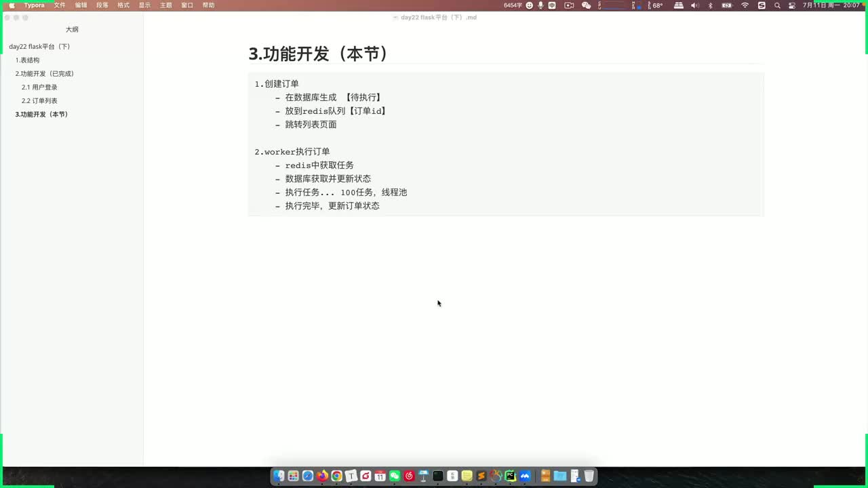Viewport: 868px width, 488px height.
Task: Click the date and time display
Action: (831, 5)
